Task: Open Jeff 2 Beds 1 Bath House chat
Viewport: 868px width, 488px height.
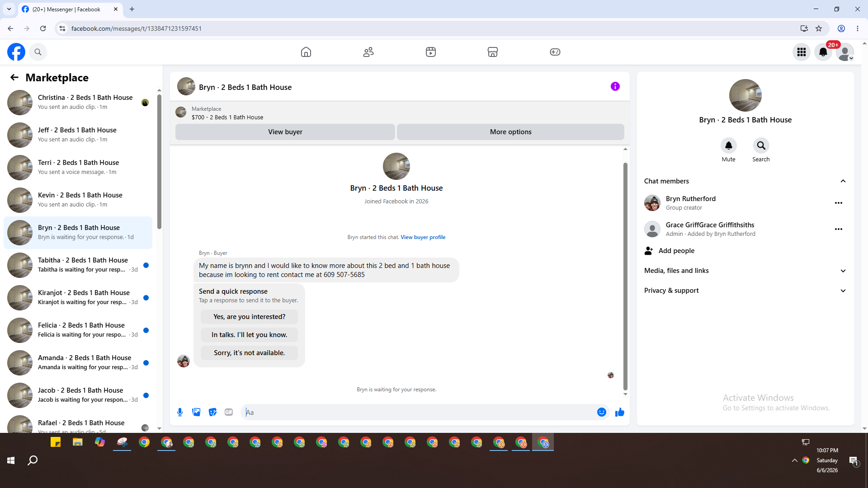Action: 78,135
